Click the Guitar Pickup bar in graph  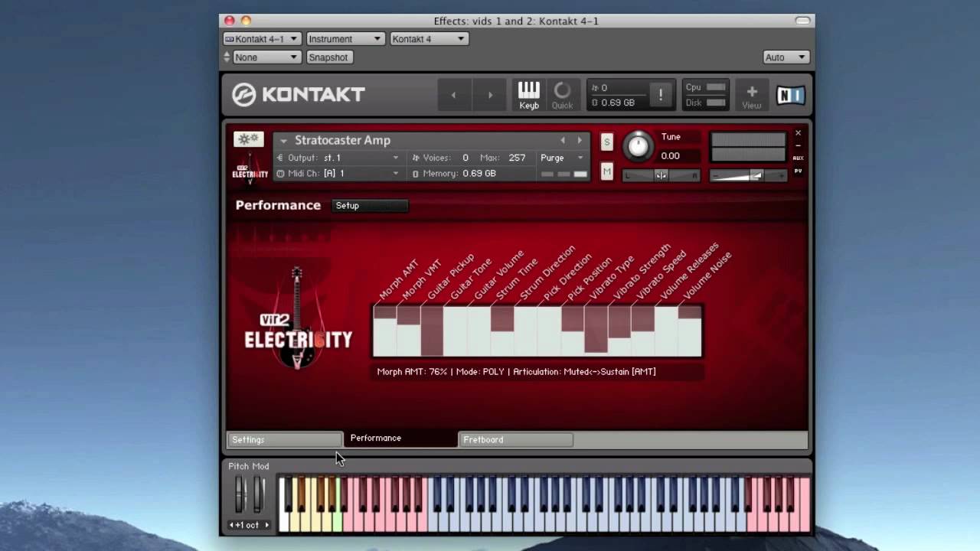tap(432, 331)
